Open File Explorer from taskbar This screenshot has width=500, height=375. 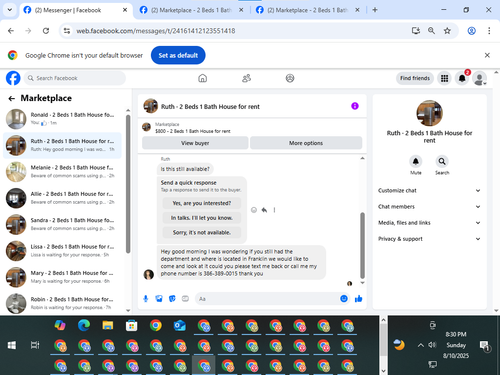click(x=108, y=326)
